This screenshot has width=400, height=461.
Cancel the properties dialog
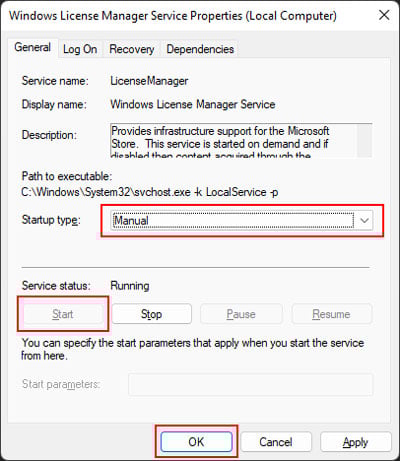pyautogui.click(x=276, y=442)
